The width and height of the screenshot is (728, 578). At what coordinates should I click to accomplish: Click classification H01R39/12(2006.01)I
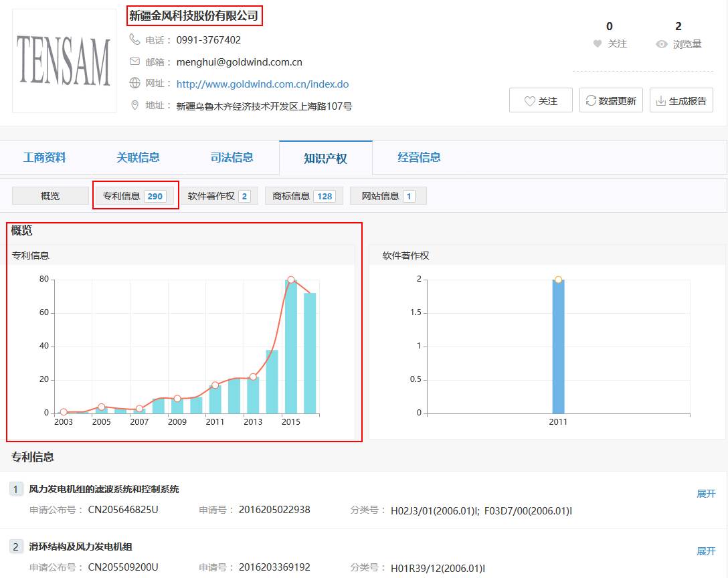438,568
